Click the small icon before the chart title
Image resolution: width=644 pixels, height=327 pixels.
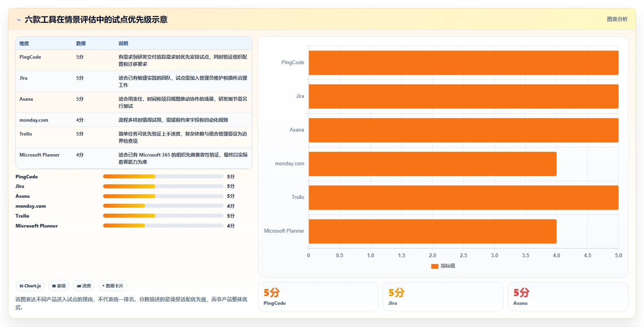(19, 20)
